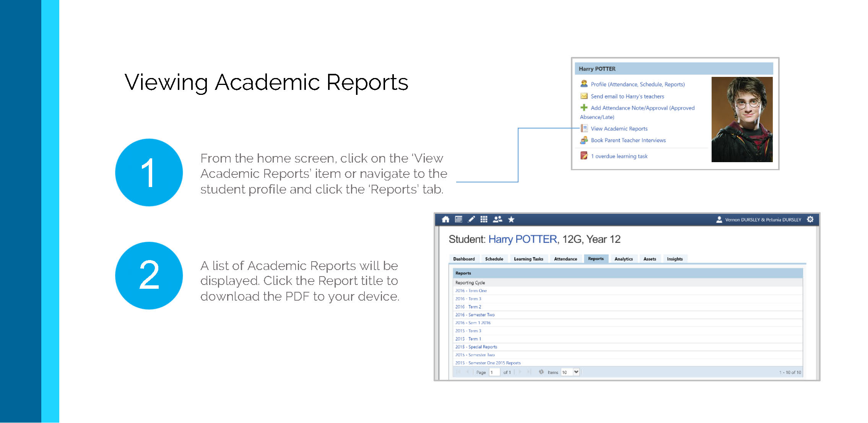Image resolution: width=868 pixels, height=423 pixels.
Task: Open '1 overdue learning task' link
Action: 619,156
